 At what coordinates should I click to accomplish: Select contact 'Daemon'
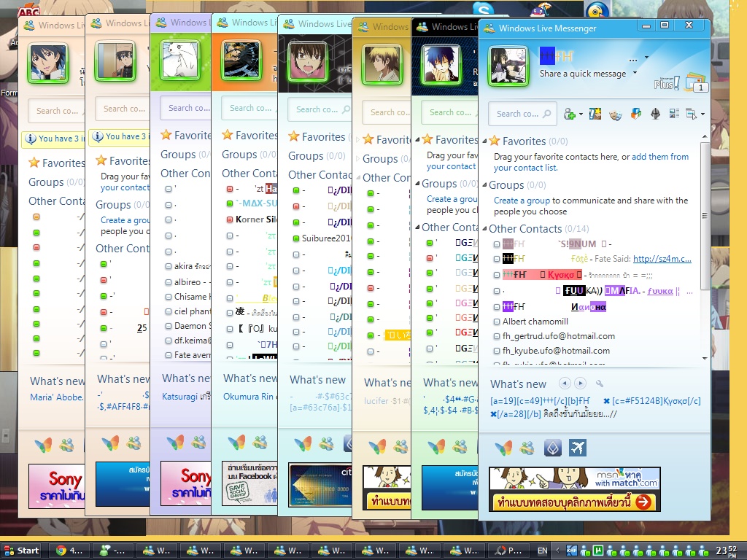[190, 326]
